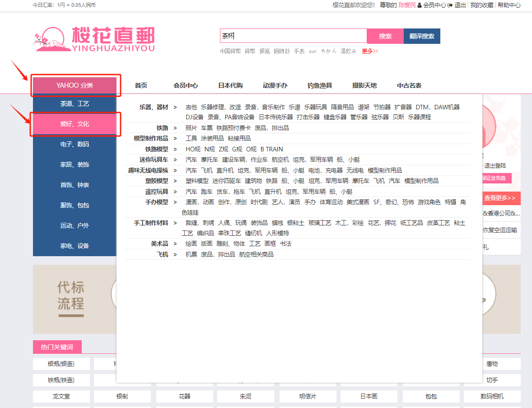Select 爱好、文化 in sidebar

tap(75, 124)
